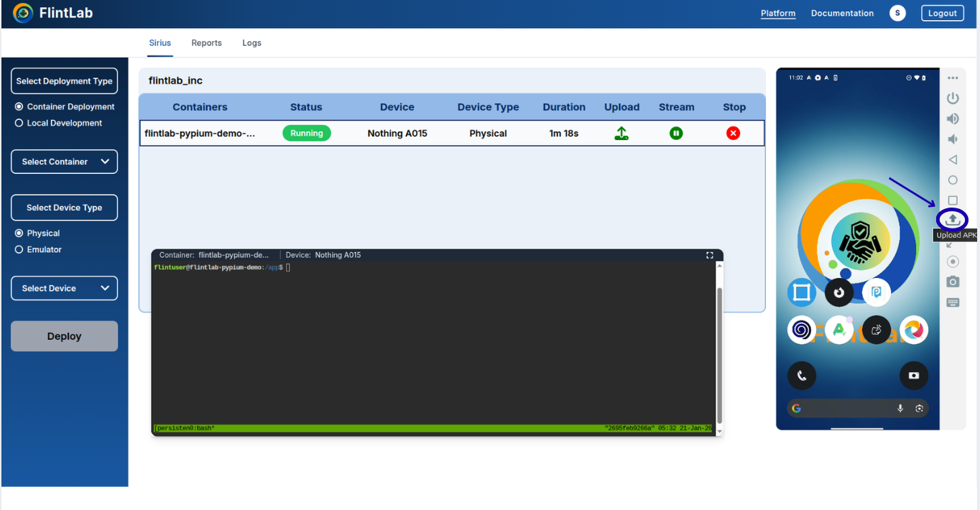
Task: Switch to the Sirius tab
Action: (x=160, y=43)
